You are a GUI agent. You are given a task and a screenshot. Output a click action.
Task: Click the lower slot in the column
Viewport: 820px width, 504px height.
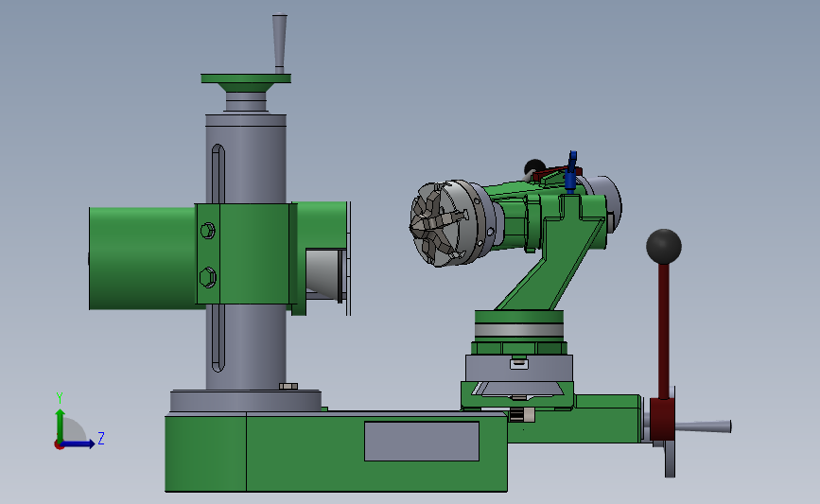[218, 338]
